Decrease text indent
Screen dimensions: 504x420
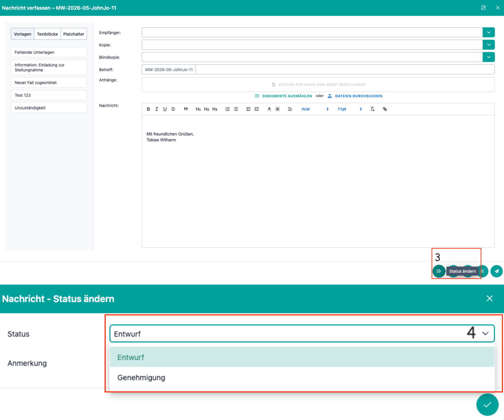tap(248, 109)
